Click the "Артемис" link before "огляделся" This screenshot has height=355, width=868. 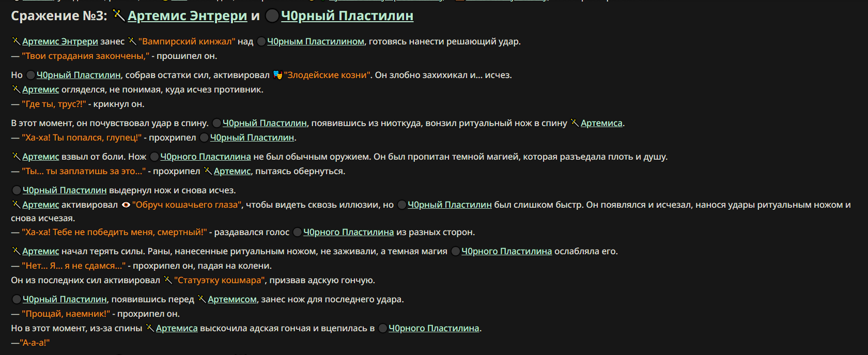[41, 89]
